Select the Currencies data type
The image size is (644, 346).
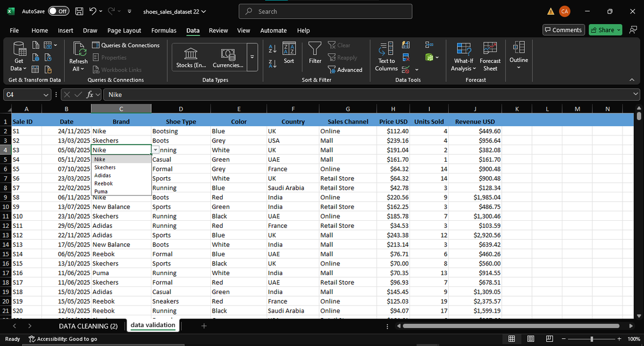pyautogui.click(x=228, y=57)
